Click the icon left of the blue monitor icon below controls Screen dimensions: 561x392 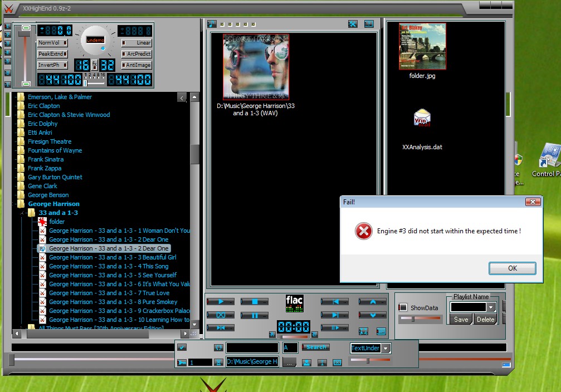coord(363,331)
